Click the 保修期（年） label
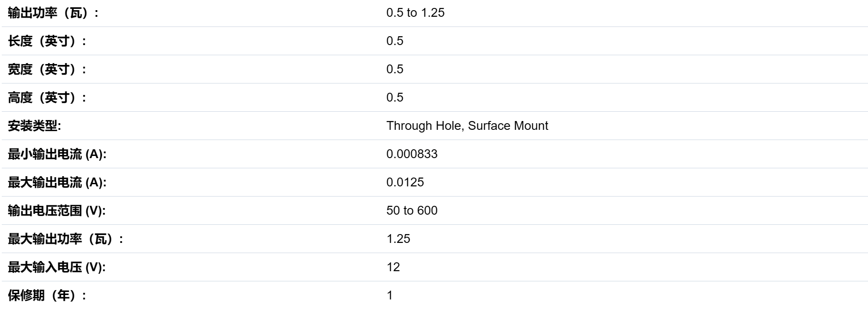Screen dimensions: 868x318 [x=47, y=295]
